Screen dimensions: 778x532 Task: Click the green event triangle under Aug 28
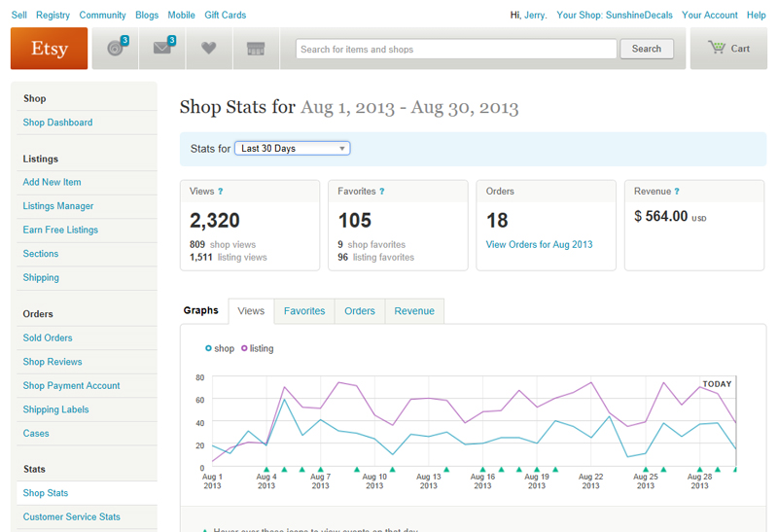tap(699, 470)
